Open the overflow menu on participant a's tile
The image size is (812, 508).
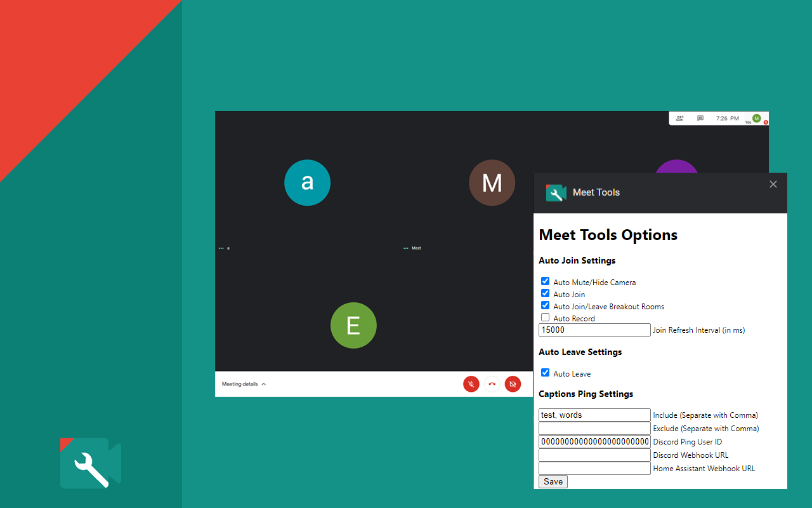[221, 248]
